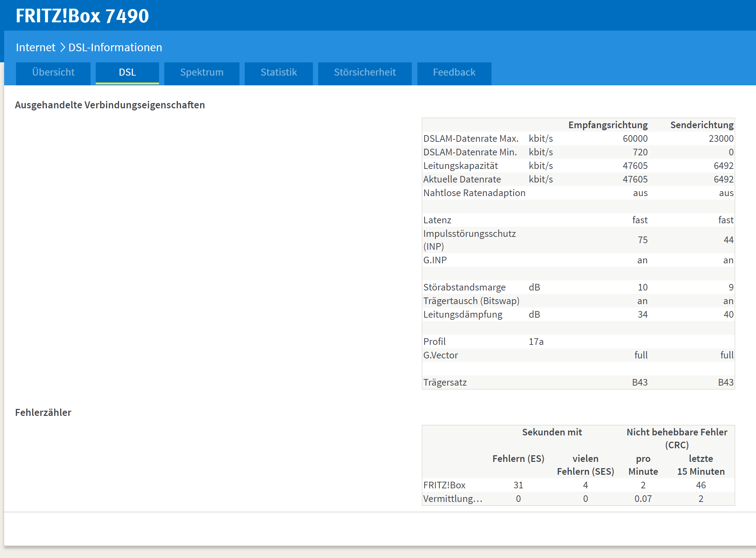
Task: Open the Feedback tab
Action: [x=454, y=72]
